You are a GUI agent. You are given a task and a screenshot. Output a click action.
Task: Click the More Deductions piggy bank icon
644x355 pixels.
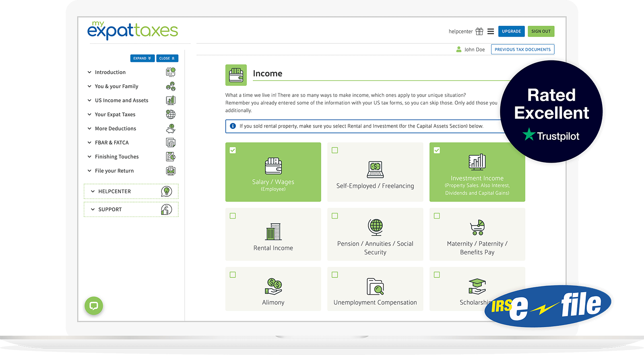(x=171, y=128)
